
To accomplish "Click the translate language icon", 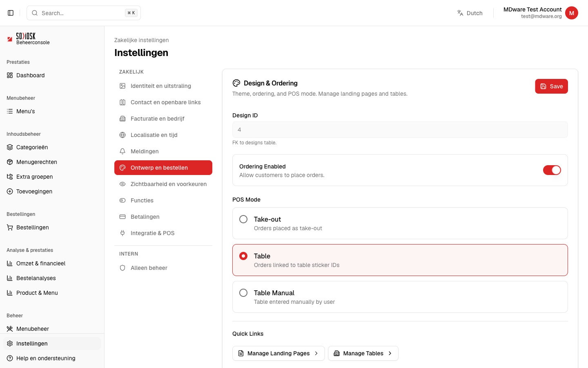I will [460, 13].
